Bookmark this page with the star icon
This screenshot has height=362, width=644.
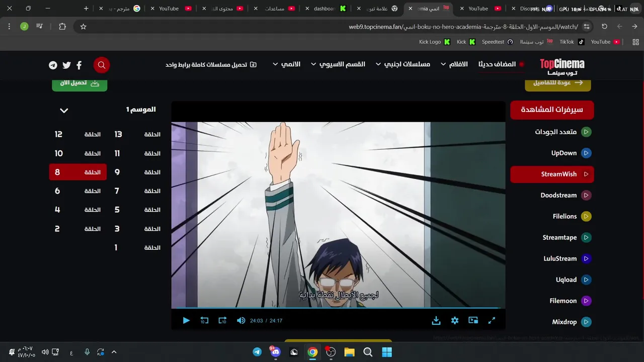click(84, 27)
